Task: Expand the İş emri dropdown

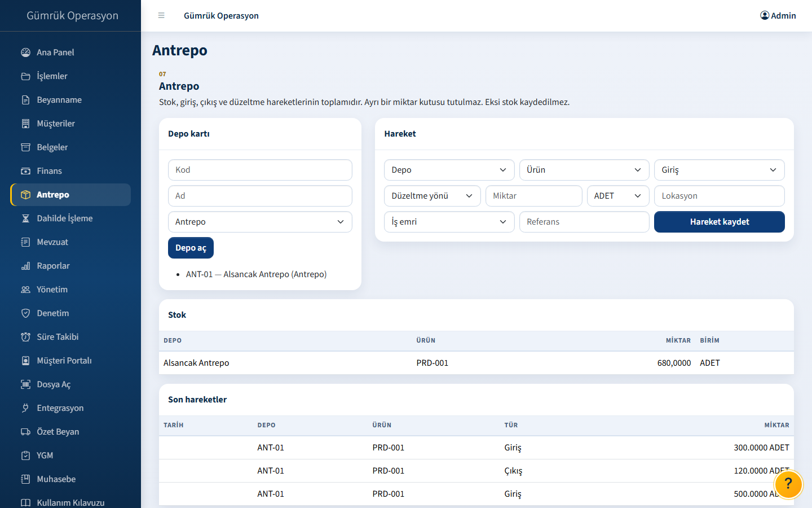Action: [449, 222]
